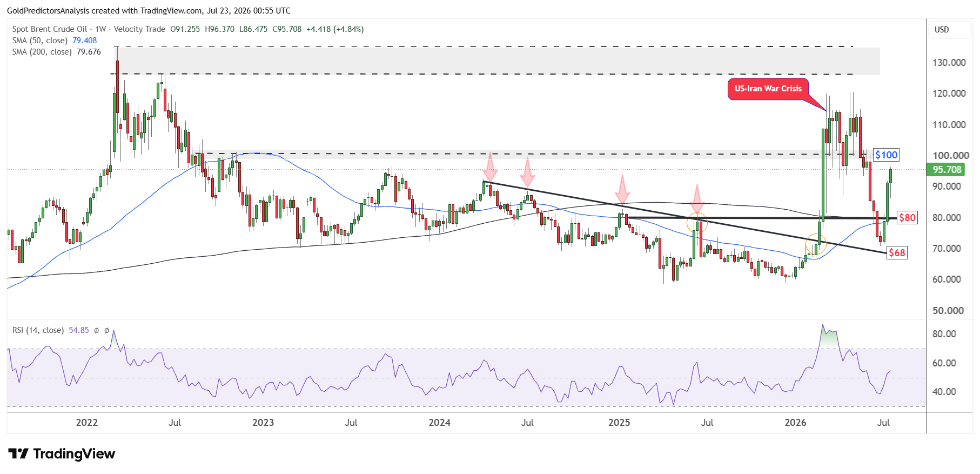The image size is (980, 474).
Task: Select the SMA (200, close) indicator legend
Action: point(42,52)
